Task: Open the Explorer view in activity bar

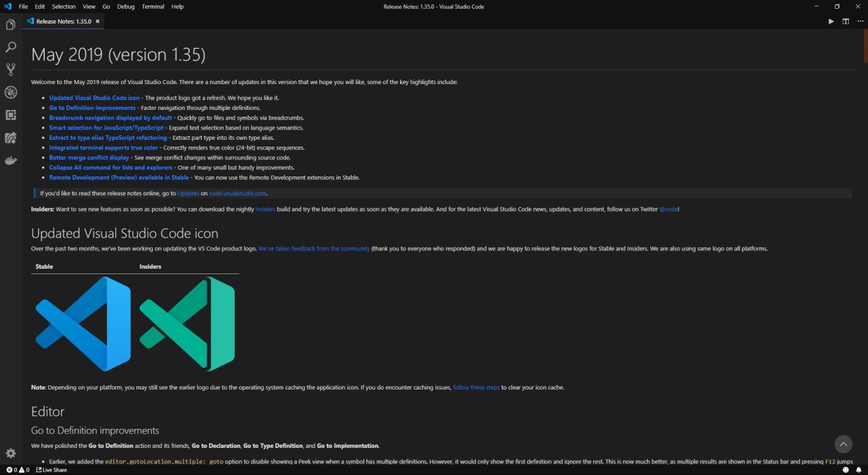Action: (10, 25)
